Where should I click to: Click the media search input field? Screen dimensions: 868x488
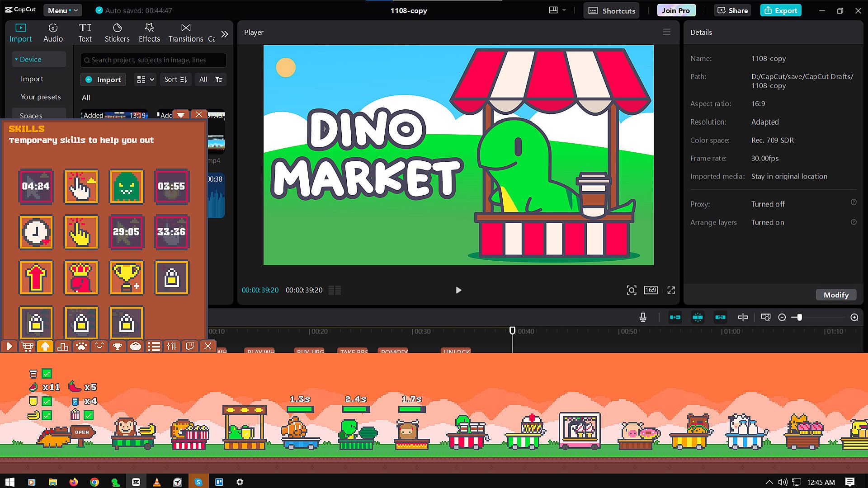[x=154, y=60]
